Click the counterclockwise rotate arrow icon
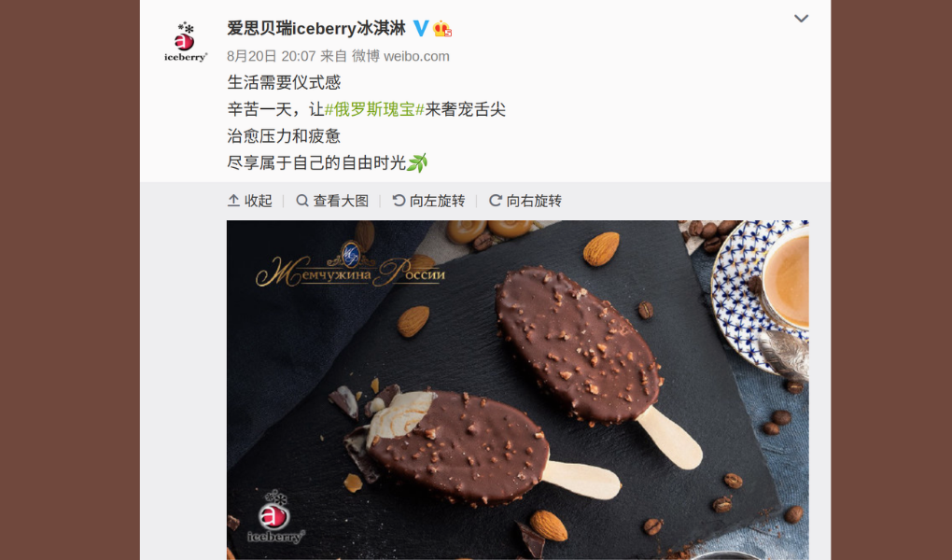 coord(399,201)
